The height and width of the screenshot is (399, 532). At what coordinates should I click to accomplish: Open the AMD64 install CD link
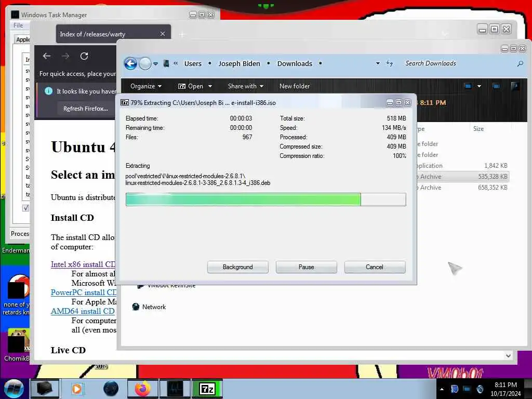point(83,311)
